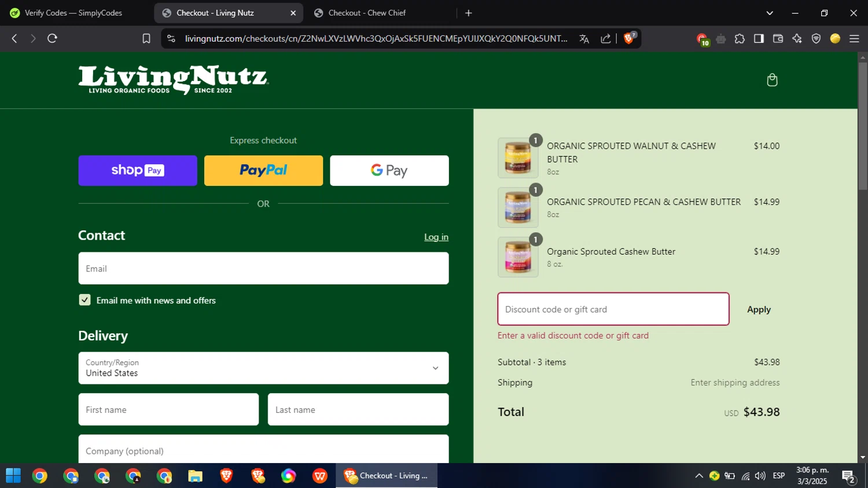Focus the Last name field
This screenshot has height=488, width=868.
coord(358,410)
